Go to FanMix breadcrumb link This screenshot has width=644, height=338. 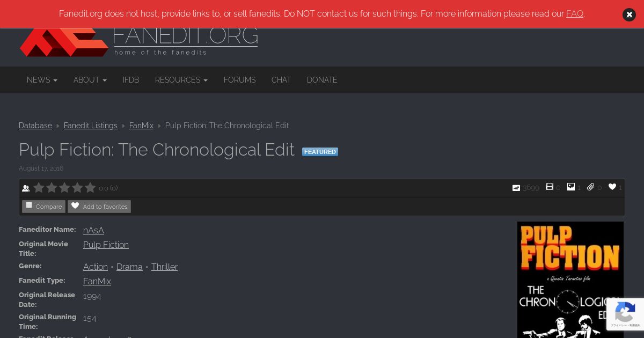pyautogui.click(x=141, y=126)
